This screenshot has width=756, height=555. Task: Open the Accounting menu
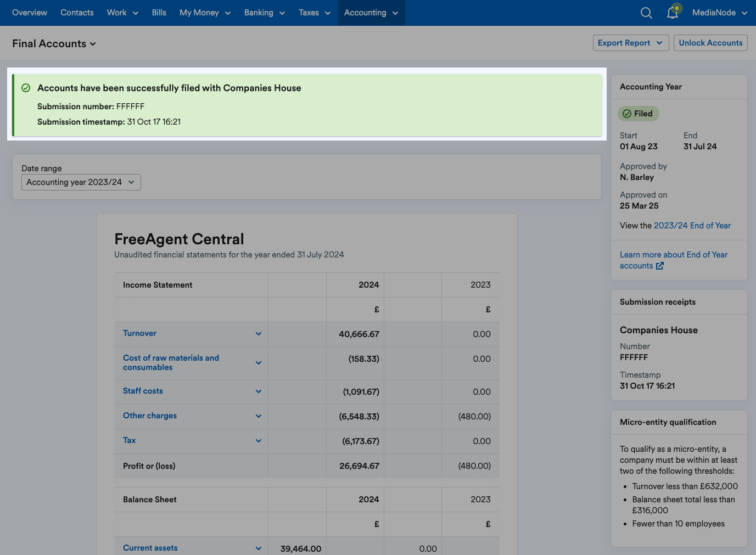tap(371, 13)
